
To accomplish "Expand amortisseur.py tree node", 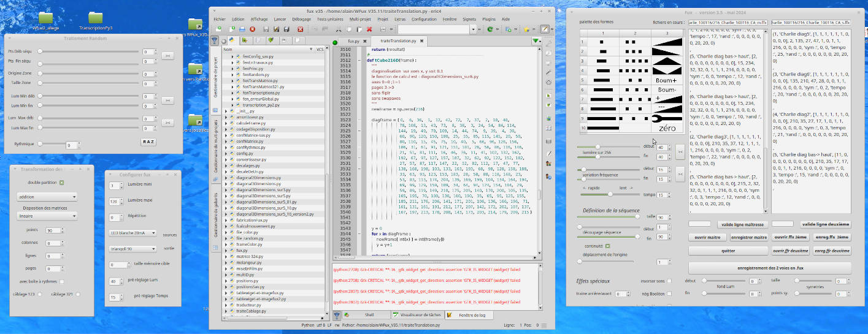I will (x=225, y=117).
